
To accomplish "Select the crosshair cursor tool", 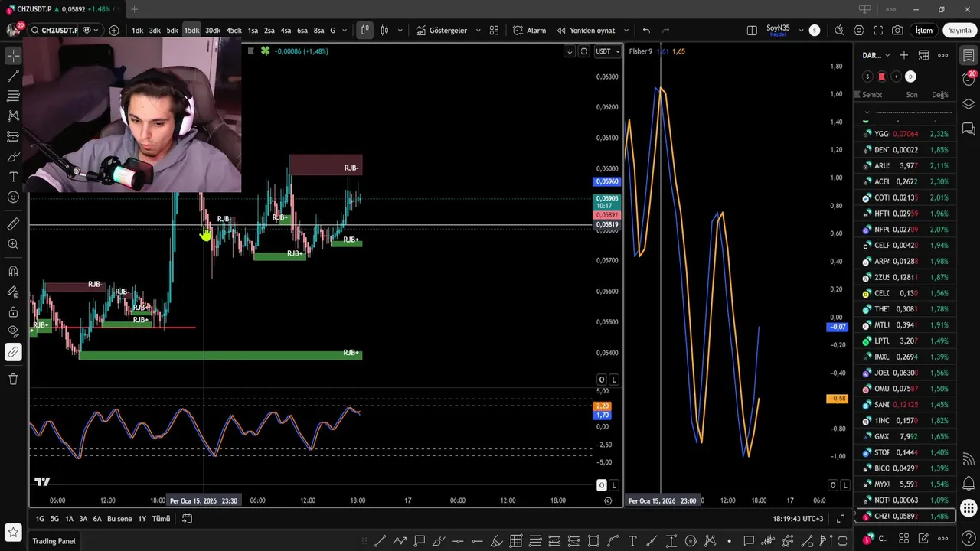I will [x=13, y=57].
